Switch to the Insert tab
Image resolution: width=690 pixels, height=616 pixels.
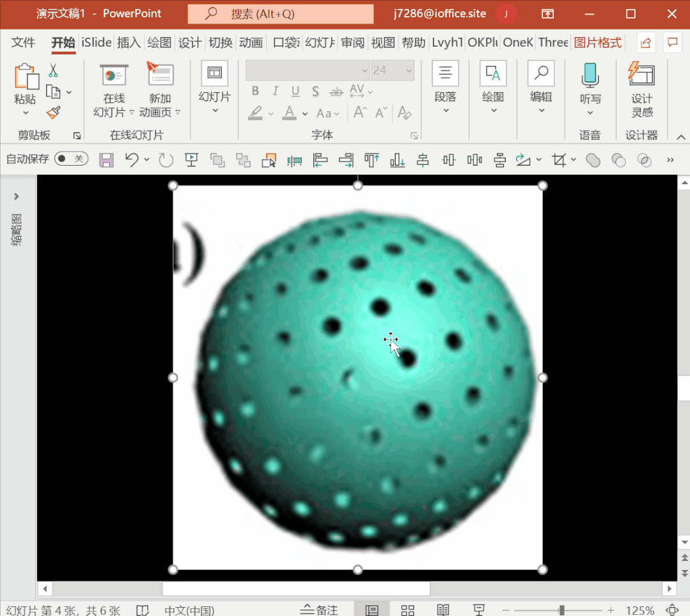click(129, 42)
